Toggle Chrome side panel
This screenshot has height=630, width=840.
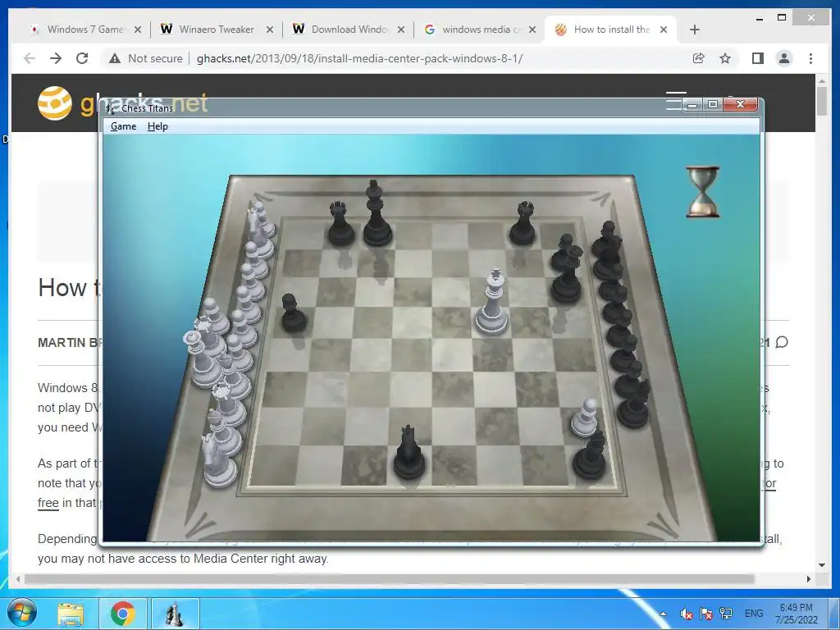coord(757,58)
